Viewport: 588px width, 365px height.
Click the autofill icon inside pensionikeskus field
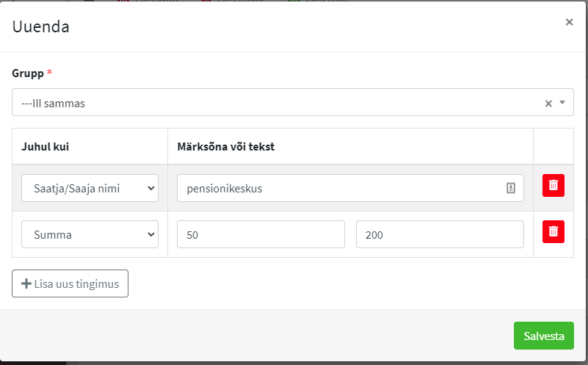coord(511,188)
